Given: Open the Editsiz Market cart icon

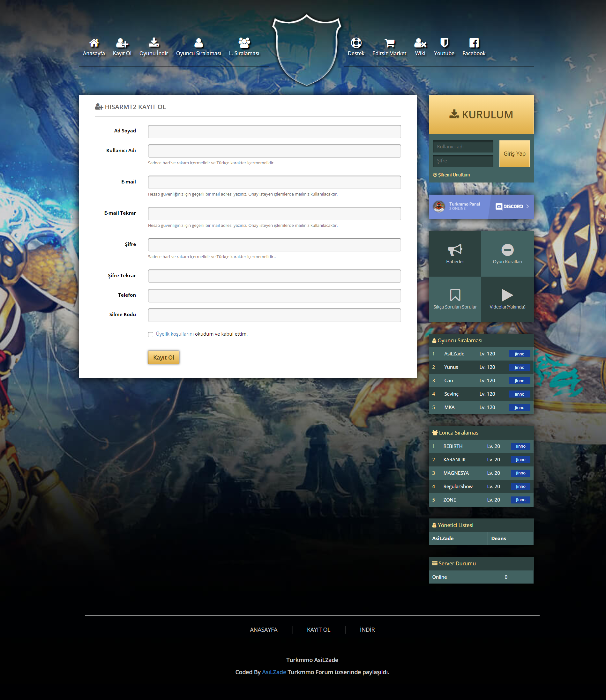Looking at the screenshot, I should [x=389, y=43].
